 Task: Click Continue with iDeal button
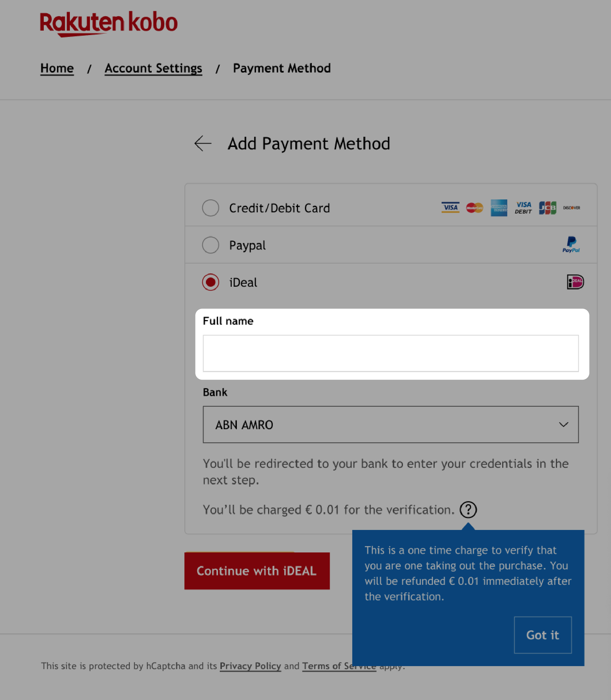coord(257,570)
